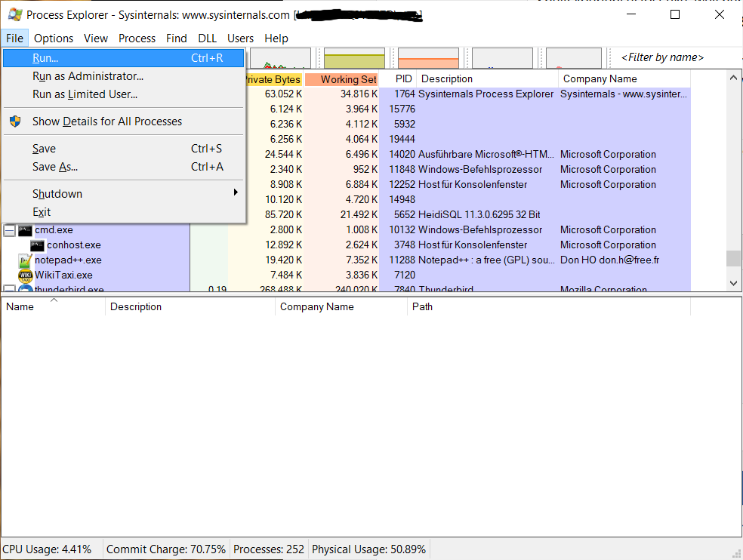This screenshot has height=560, width=743.
Task: Open the Options menu
Action: click(54, 38)
